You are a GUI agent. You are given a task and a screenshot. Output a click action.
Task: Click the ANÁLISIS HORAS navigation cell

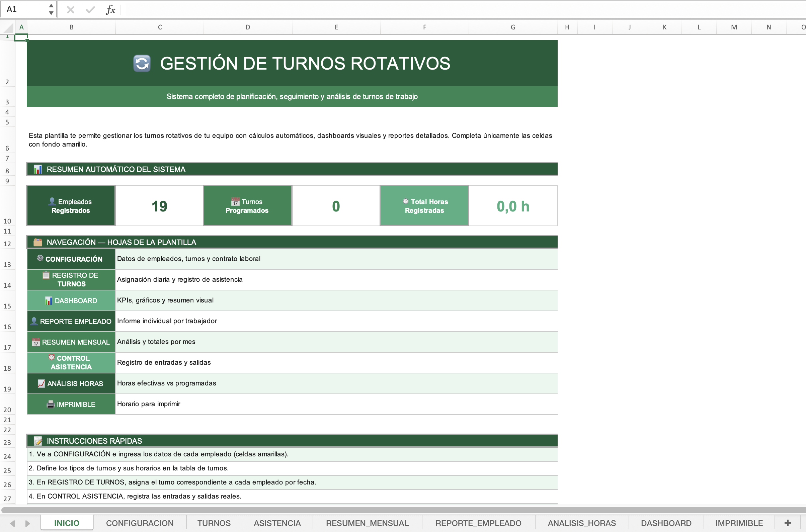coord(71,383)
